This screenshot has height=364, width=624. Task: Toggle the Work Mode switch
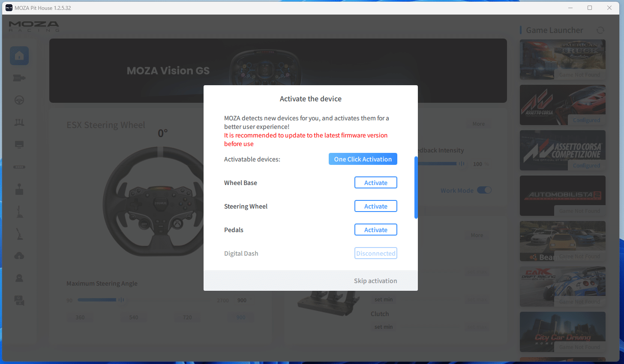pyautogui.click(x=484, y=190)
